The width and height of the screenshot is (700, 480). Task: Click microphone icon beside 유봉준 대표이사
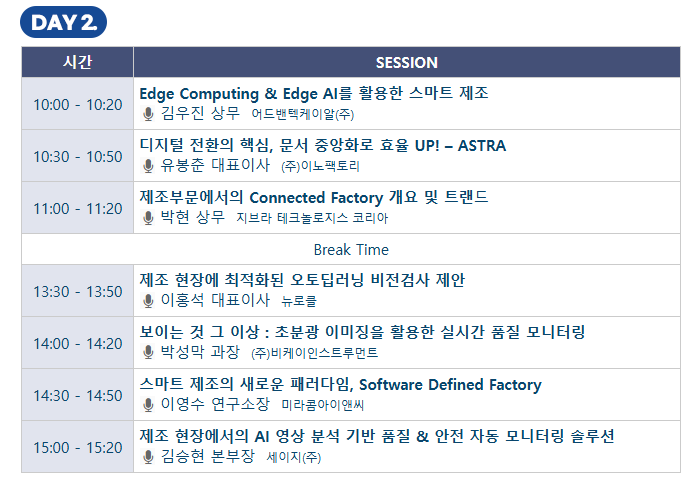148,166
